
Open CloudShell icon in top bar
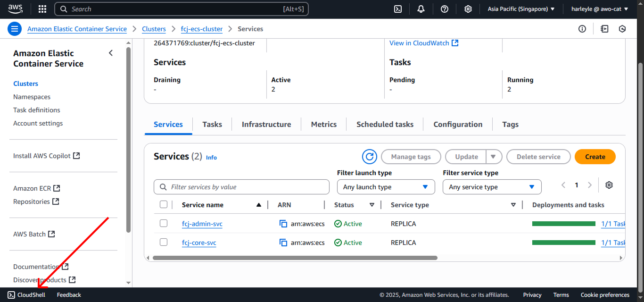coord(398,9)
